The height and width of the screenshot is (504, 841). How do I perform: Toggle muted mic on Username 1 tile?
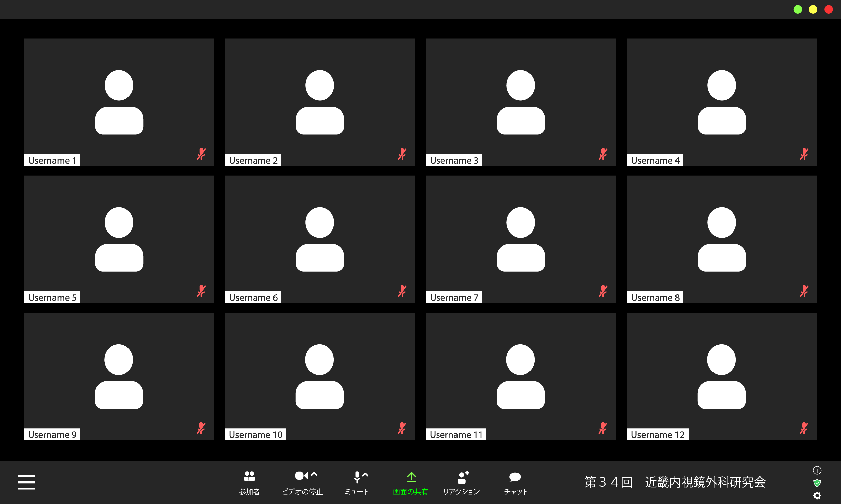(201, 154)
